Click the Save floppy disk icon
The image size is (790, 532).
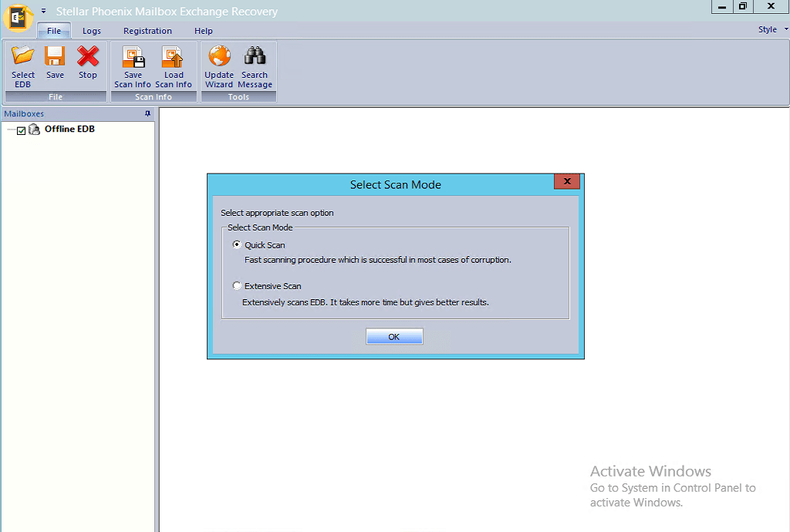(55, 56)
